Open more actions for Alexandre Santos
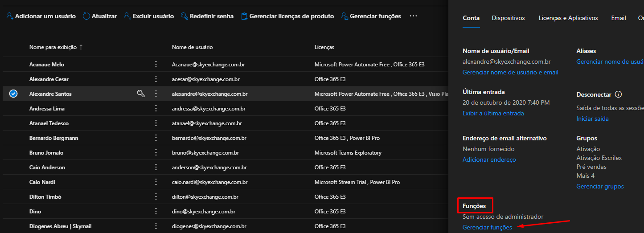 (156, 94)
